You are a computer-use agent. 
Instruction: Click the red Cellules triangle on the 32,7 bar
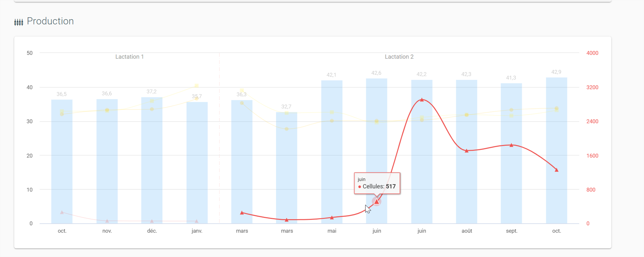pyautogui.click(x=287, y=220)
